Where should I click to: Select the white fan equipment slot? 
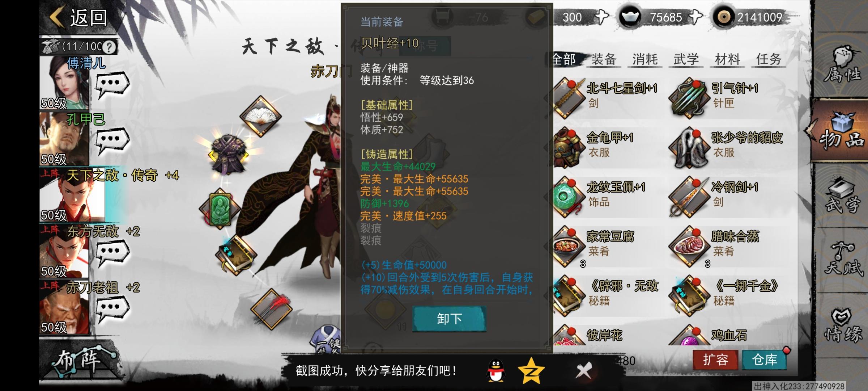[x=260, y=117]
